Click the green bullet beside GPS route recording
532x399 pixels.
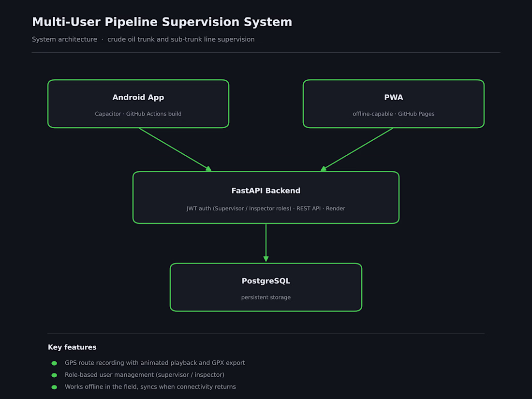pos(54,363)
